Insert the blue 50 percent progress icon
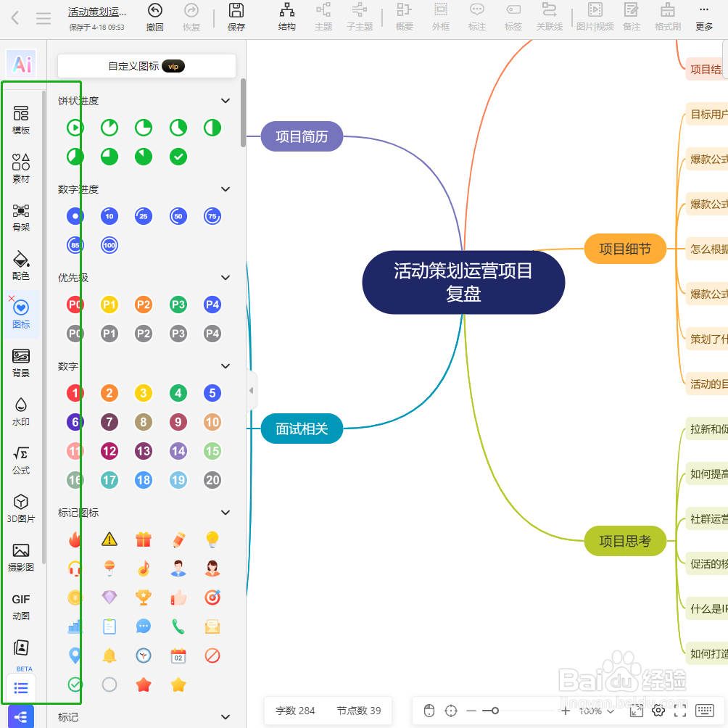 tap(178, 216)
